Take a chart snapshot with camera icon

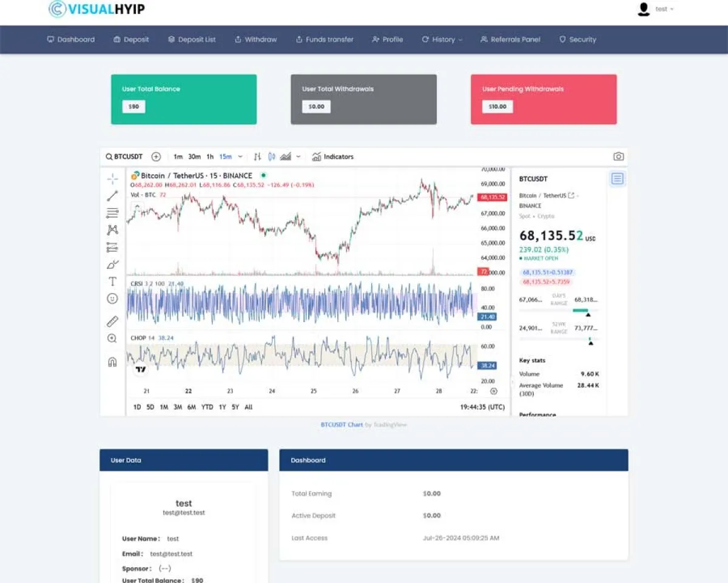click(618, 157)
